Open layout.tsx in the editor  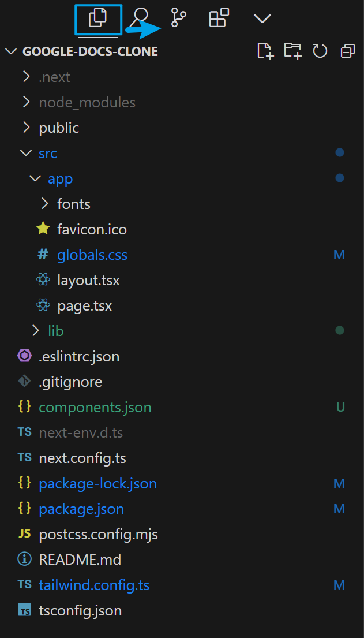88,280
